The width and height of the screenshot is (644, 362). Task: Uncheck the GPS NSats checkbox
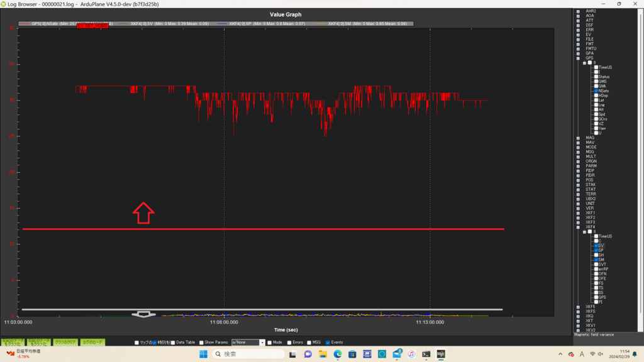(x=596, y=90)
